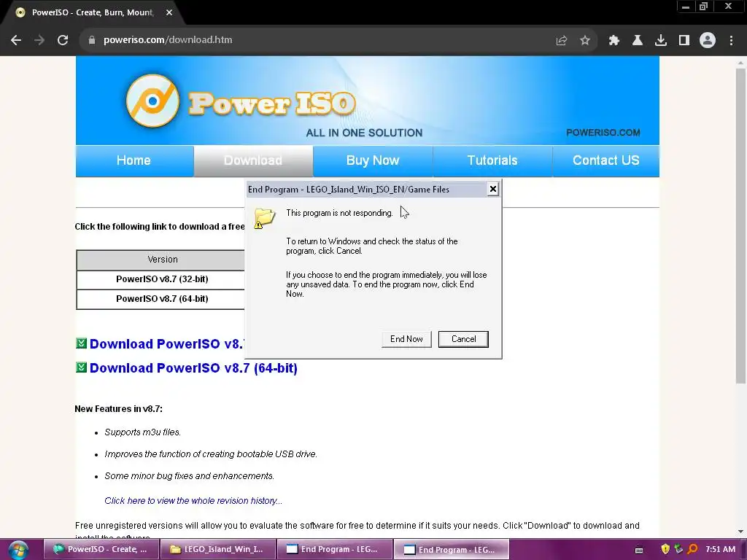This screenshot has width=747, height=560.
Task: Click the PowerISO v8.7 (64-bit) table cell
Action: 162,299
